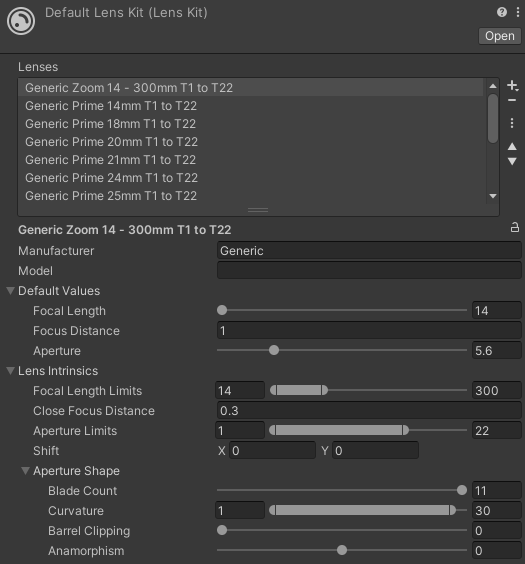Click the Manufacturer text field
This screenshot has width=525, height=564.
pyautogui.click(x=369, y=250)
